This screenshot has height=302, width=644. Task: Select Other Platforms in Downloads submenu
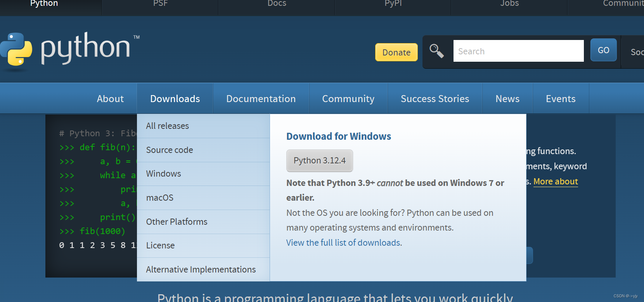point(203,222)
